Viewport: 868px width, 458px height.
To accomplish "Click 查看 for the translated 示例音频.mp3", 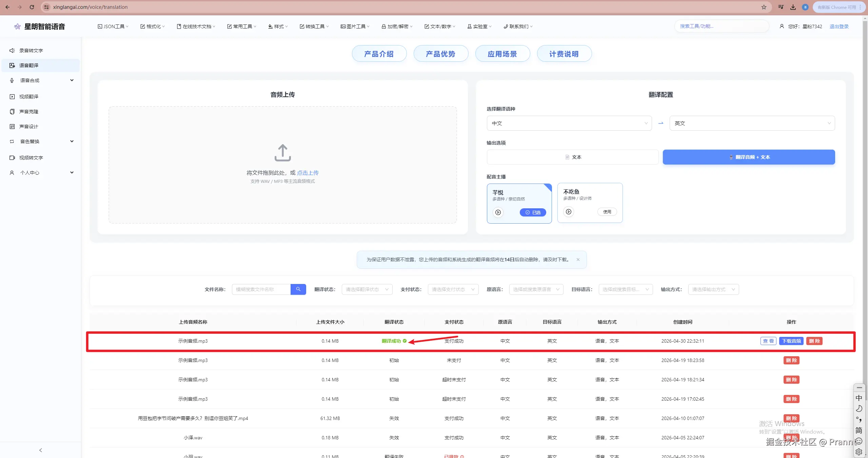I will tap(768, 341).
